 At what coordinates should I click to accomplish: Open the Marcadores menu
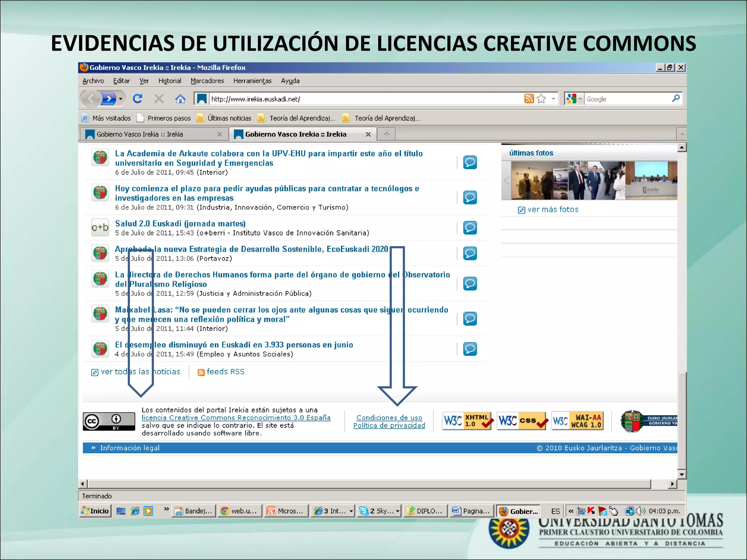pos(207,81)
